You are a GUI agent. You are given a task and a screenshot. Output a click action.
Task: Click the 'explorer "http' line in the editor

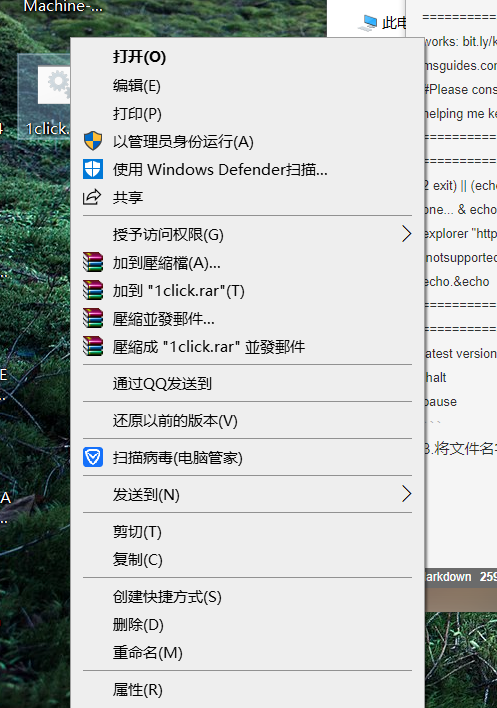[460, 233]
